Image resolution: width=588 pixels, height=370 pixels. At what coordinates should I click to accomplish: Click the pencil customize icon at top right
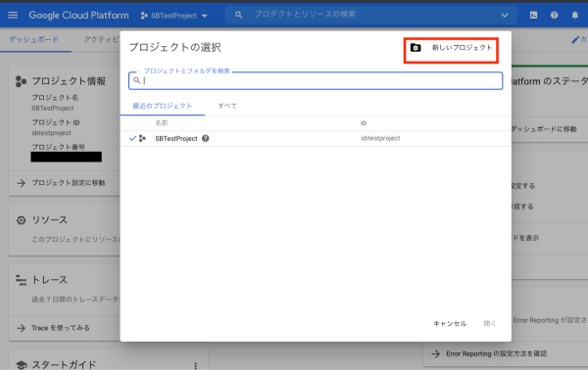(x=575, y=40)
